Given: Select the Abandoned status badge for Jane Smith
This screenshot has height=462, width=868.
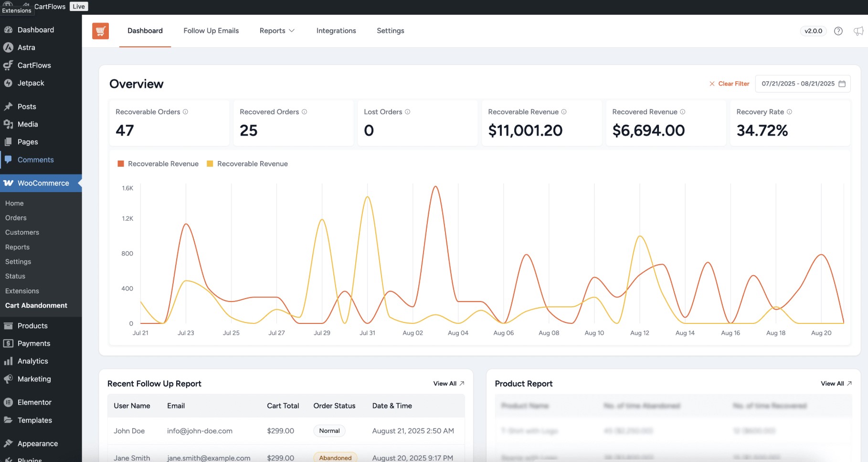Looking at the screenshot, I should coord(335,457).
